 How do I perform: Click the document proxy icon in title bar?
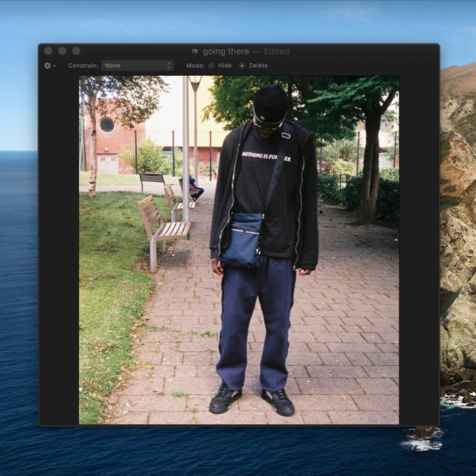(195, 51)
